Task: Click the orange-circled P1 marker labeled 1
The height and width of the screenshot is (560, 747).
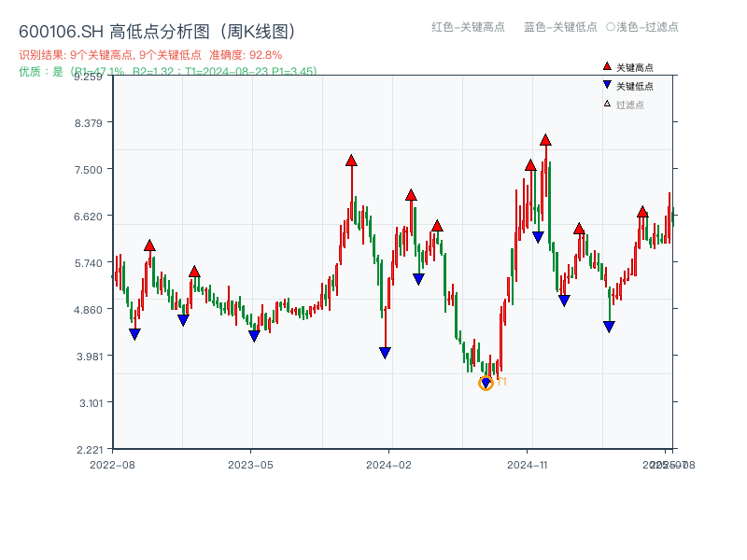Action: [487, 383]
